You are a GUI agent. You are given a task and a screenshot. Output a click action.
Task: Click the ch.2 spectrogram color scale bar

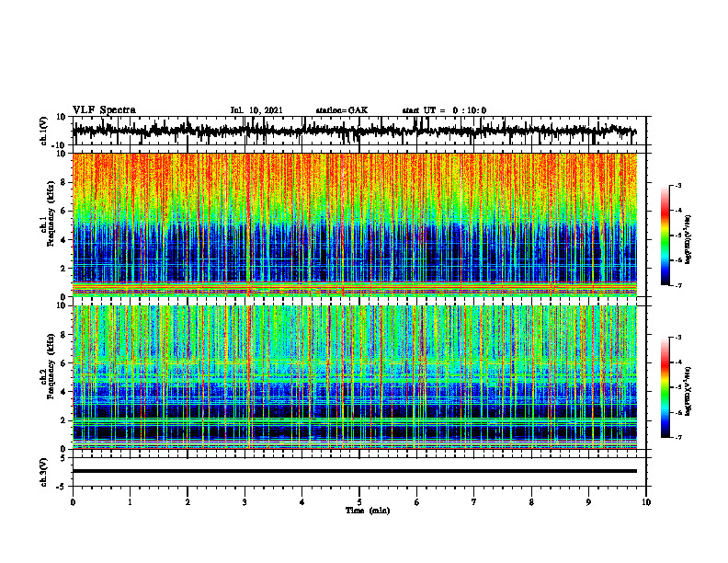coord(665,387)
